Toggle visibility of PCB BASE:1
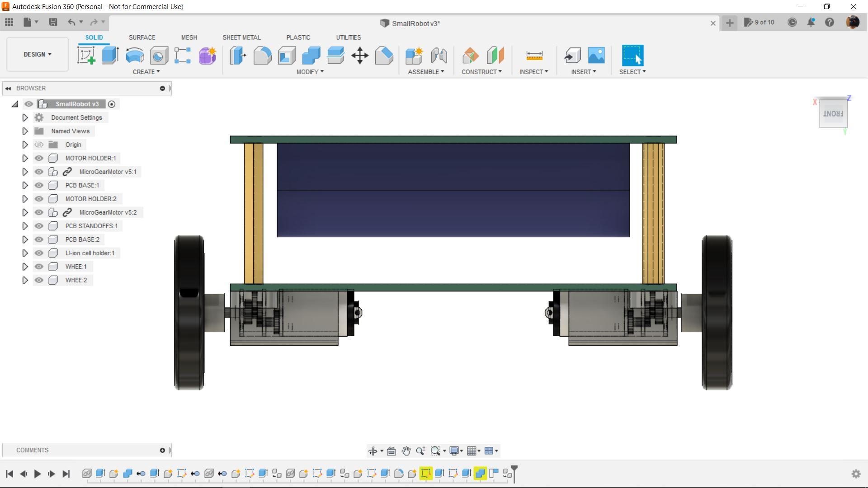The image size is (868, 488). (x=39, y=185)
